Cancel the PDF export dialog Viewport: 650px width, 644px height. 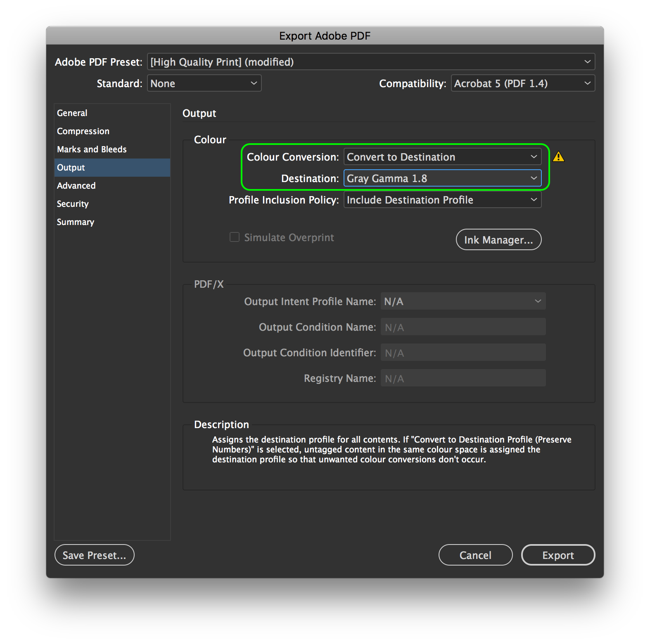[475, 555]
